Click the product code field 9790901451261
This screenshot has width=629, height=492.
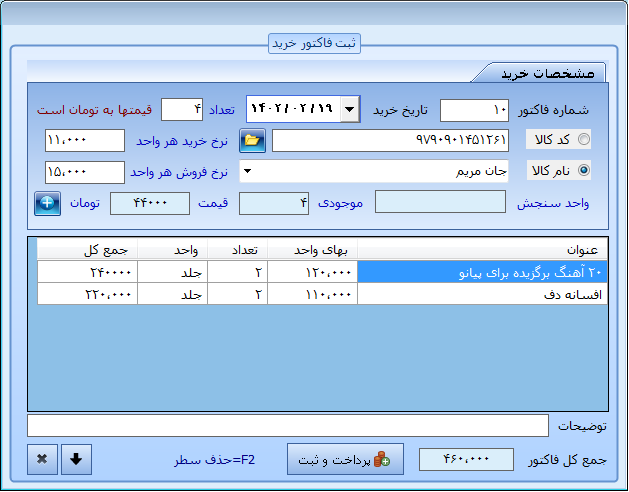pyautogui.click(x=390, y=140)
